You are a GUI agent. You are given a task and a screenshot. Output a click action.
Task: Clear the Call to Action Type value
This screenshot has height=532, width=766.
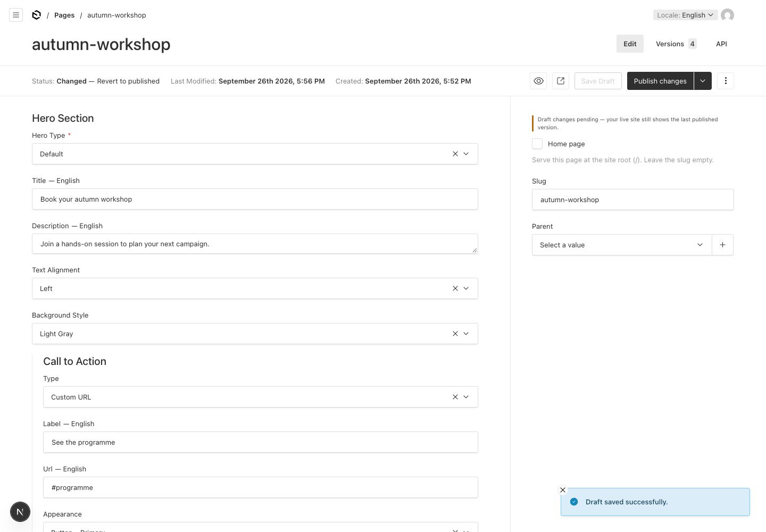click(455, 397)
